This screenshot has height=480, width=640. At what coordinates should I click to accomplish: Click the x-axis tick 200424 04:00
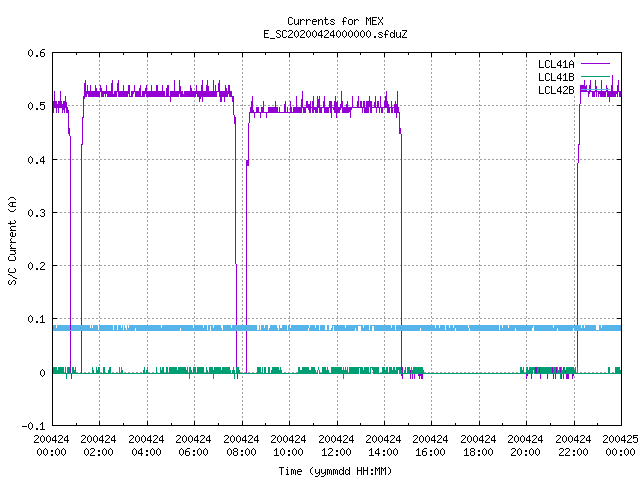pos(146,446)
